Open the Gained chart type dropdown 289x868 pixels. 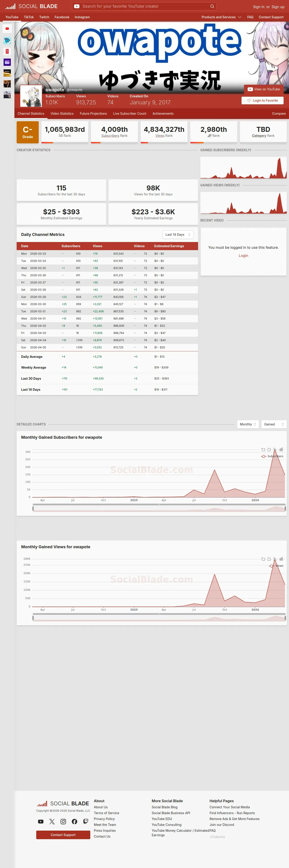pos(274,424)
